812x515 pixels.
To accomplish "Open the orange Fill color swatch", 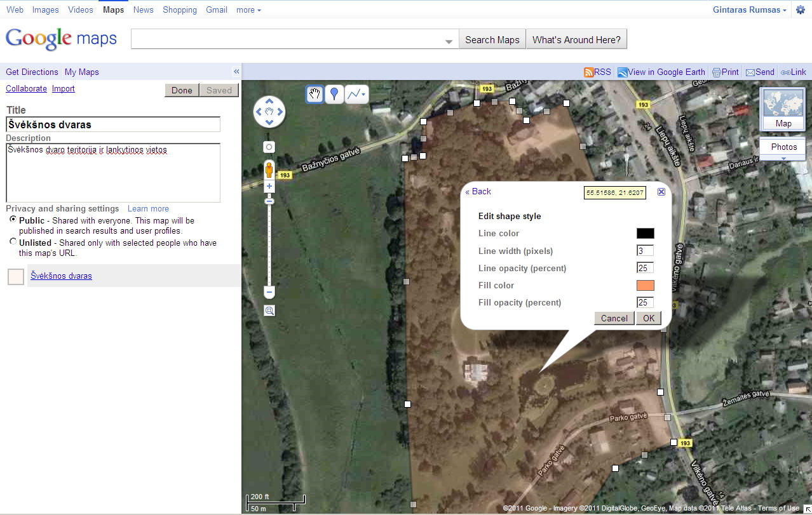I will click(645, 286).
